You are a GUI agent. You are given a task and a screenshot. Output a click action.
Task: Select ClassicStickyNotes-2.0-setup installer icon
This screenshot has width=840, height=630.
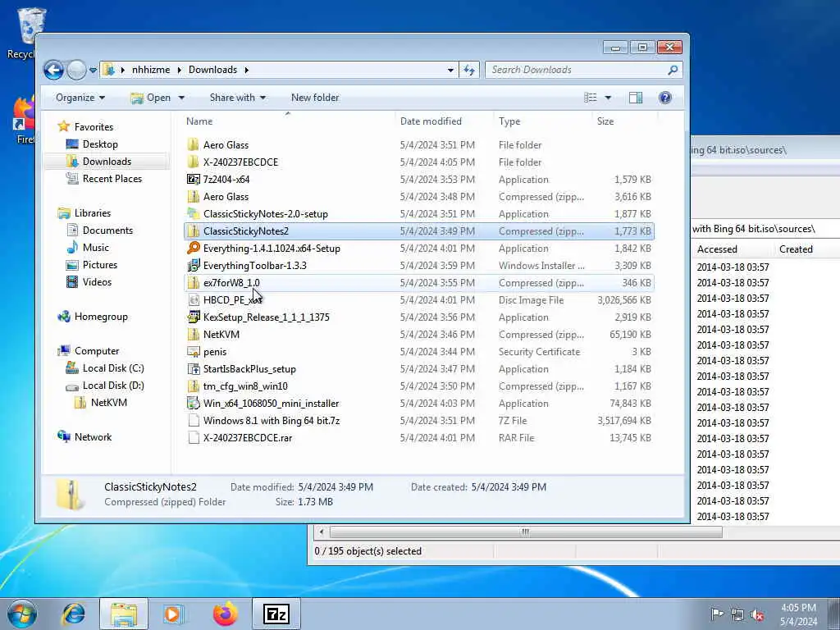(x=194, y=214)
